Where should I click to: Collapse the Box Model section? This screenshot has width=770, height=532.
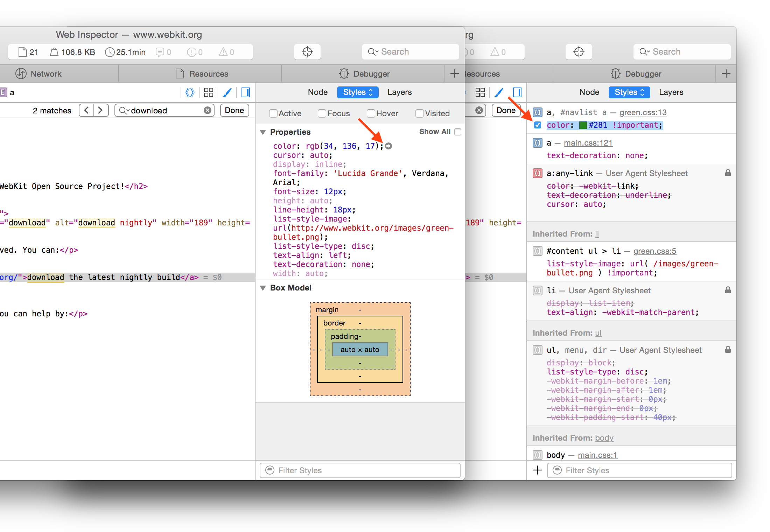pyautogui.click(x=263, y=288)
